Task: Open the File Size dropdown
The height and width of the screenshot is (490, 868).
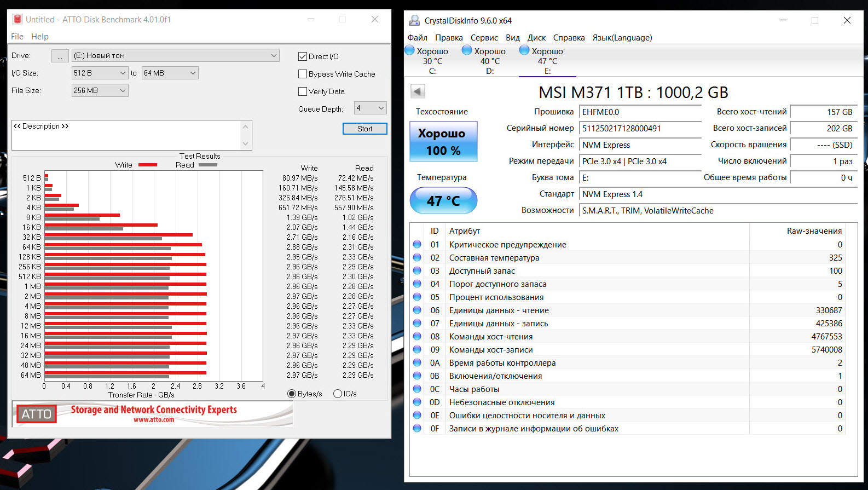Action: [x=100, y=90]
